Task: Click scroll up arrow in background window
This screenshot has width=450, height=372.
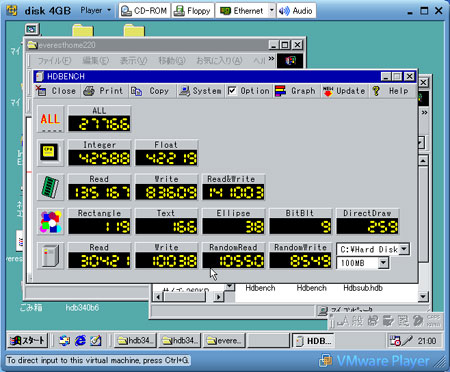Action: point(423,161)
